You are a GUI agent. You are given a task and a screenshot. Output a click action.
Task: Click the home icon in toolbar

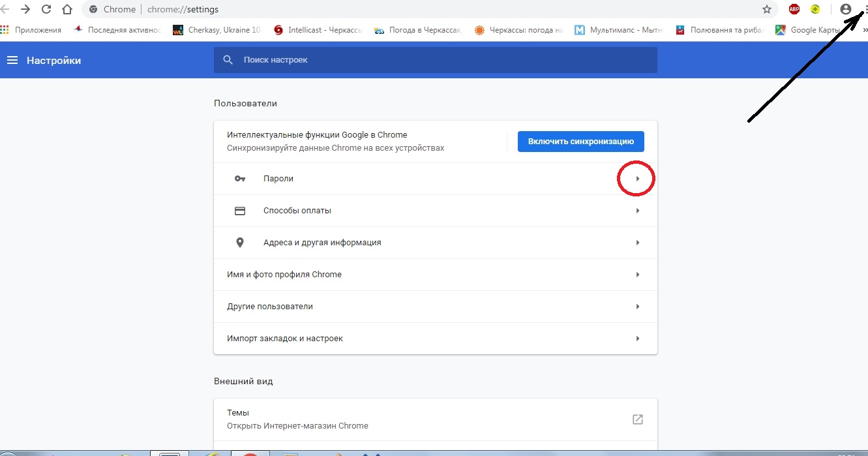[x=67, y=9]
